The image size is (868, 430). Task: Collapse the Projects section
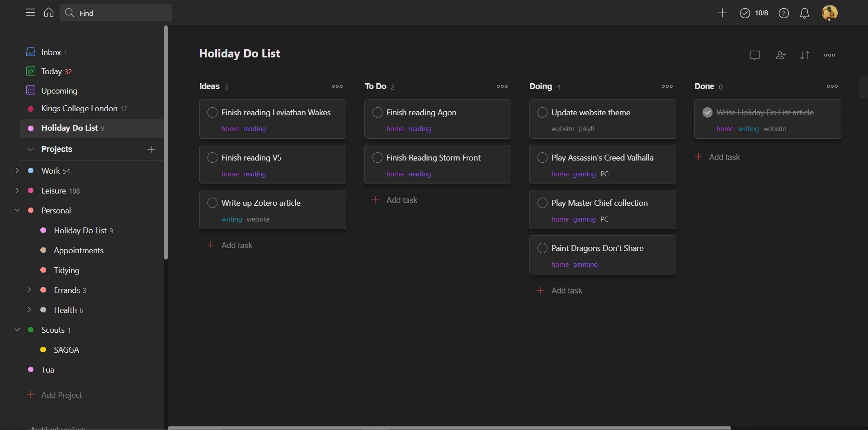coord(31,149)
